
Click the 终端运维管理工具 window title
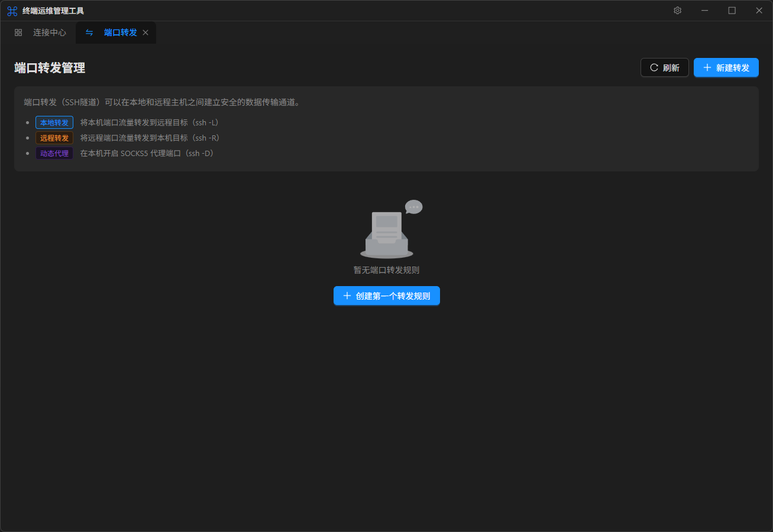(53, 11)
